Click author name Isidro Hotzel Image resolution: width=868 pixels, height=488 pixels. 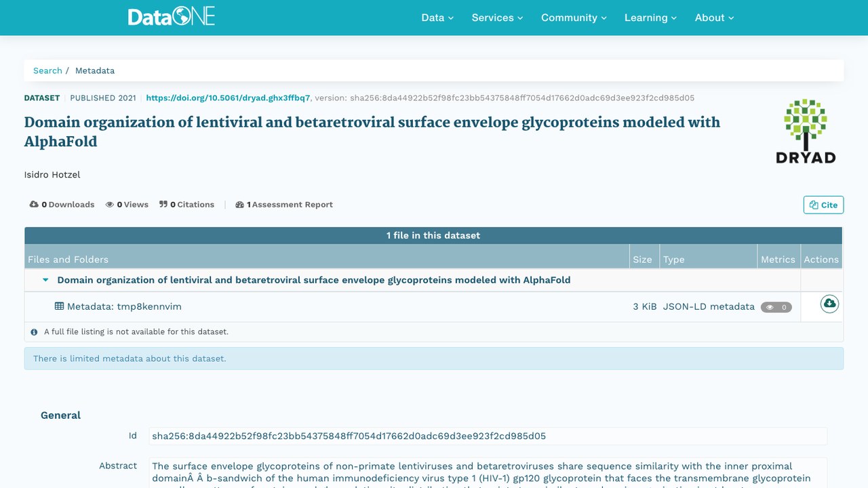point(52,175)
